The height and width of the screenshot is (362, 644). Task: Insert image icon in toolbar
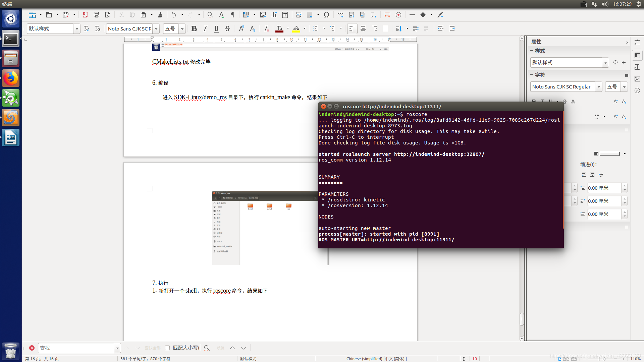point(263,15)
